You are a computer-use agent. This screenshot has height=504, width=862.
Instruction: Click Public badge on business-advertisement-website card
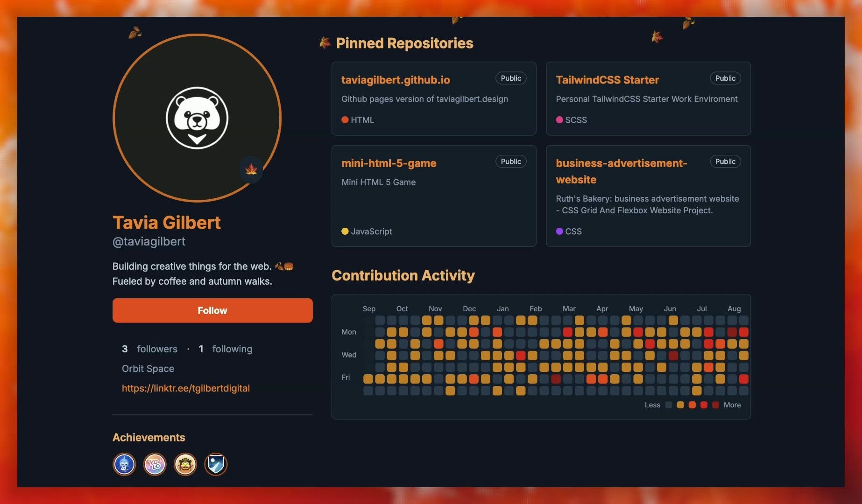[725, 161]
